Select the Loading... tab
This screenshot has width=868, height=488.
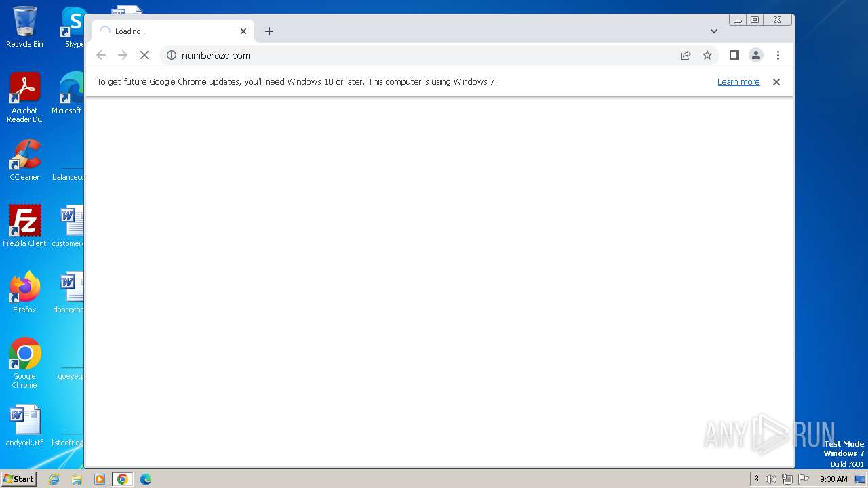(173, 31)
